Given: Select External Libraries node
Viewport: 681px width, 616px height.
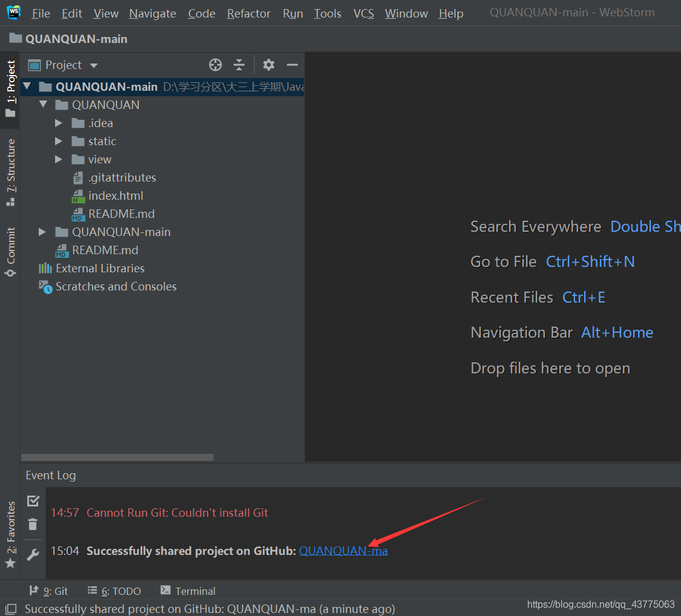Looking at the screenshot, I should (100, 268).
